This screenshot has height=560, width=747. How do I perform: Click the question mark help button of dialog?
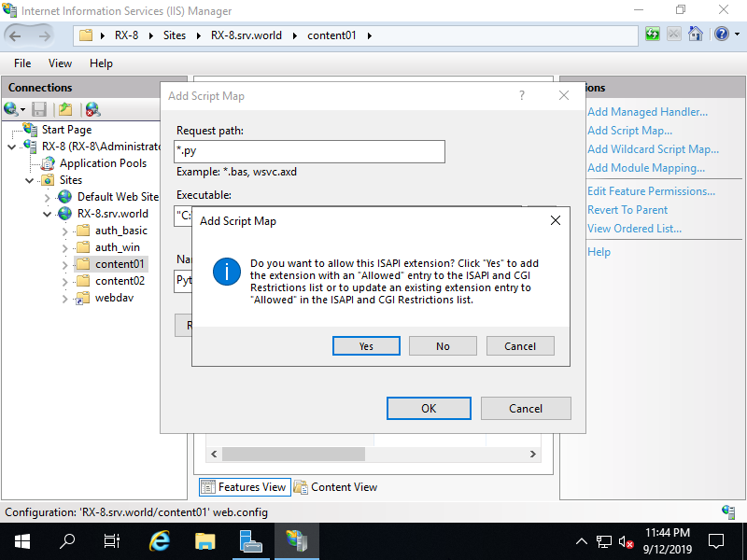[x=522, y=96]
